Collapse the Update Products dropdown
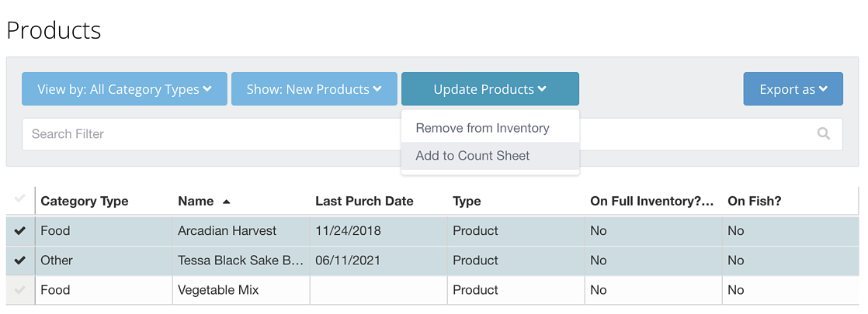Viewport: 868px width, 314px height. pyautogui.click(x=490, y=89)
